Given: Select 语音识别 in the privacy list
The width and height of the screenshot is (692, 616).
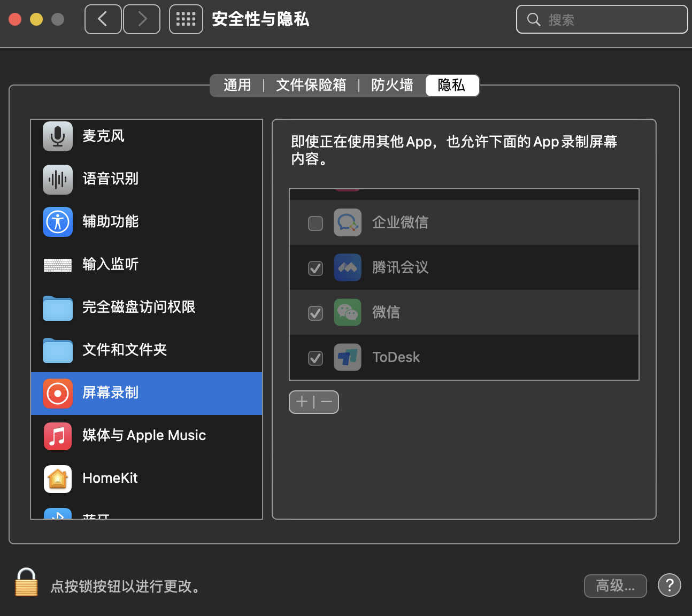Looking at the screenshot, I should pos(147,179).
